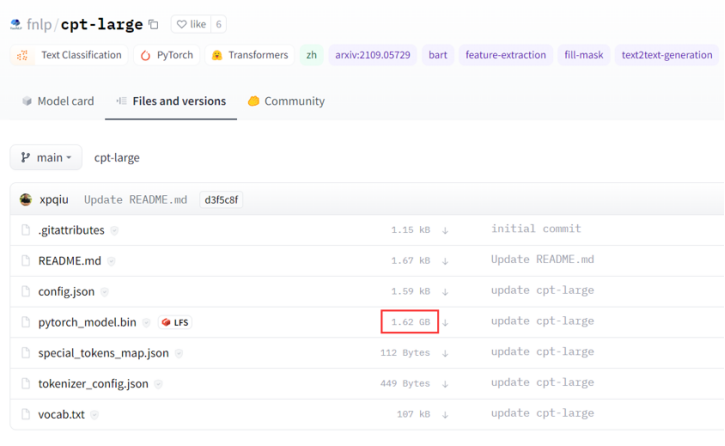Click the 449 Bytes size of tokenizer_config.json

point(405,384)
